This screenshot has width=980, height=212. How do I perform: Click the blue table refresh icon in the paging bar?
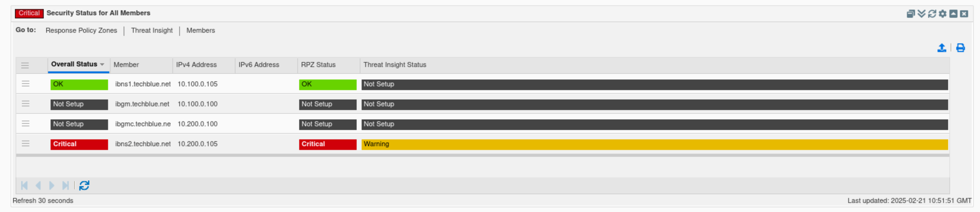point(84,185)
